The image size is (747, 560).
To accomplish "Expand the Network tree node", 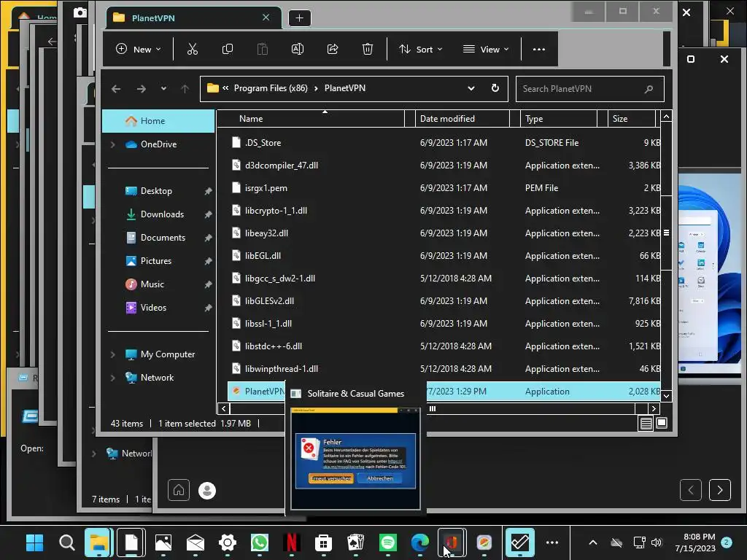I will click(x=113, y=378).
